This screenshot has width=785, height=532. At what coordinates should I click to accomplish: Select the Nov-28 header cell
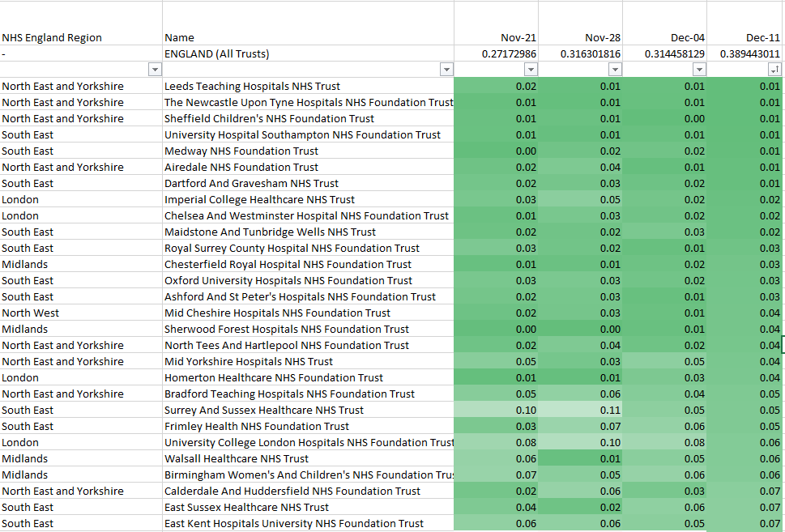pyautogui.click(x=581, y=23)
